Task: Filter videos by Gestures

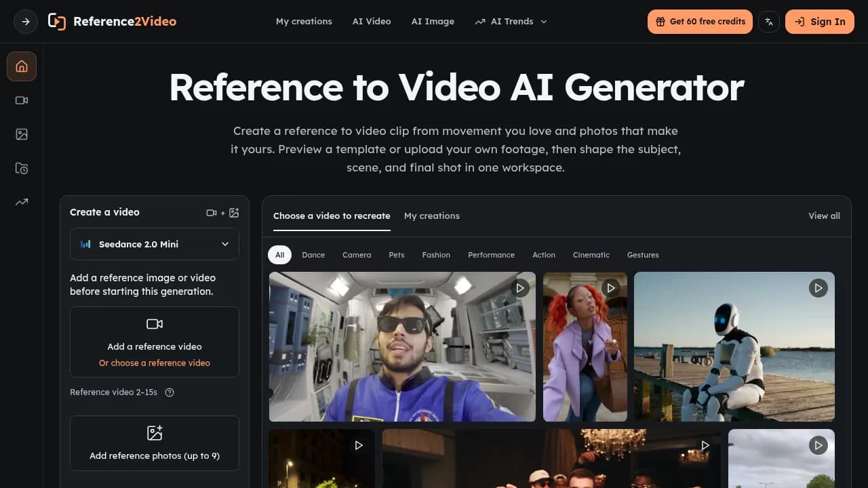Action: (643, 255)
